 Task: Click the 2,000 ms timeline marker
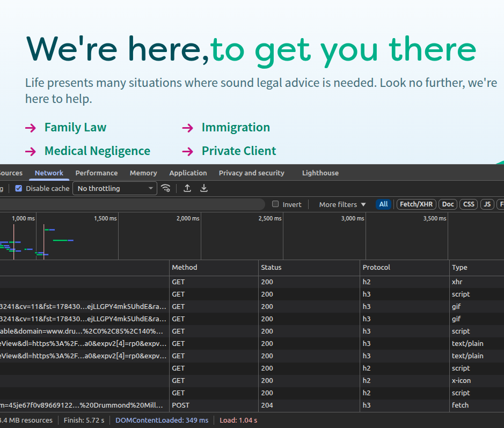tap(188, 218)
